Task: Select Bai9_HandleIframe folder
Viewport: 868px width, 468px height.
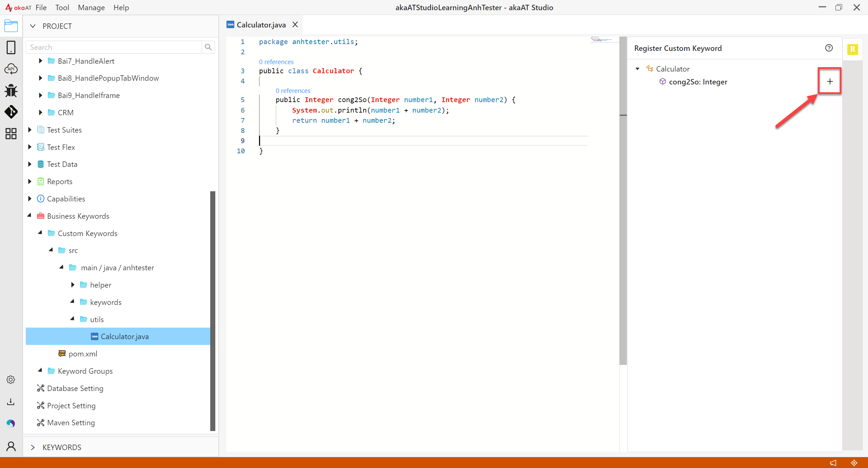Action: tap(88, 95)
